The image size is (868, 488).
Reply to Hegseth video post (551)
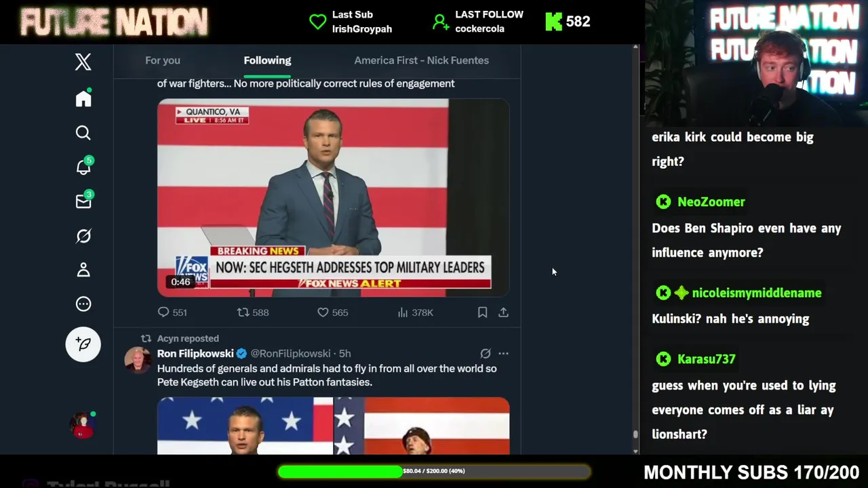click(172, 312)
